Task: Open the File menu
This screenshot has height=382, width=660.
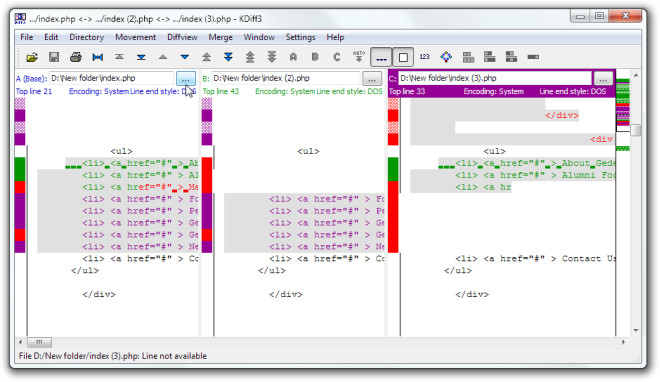Action: [27, 37]
